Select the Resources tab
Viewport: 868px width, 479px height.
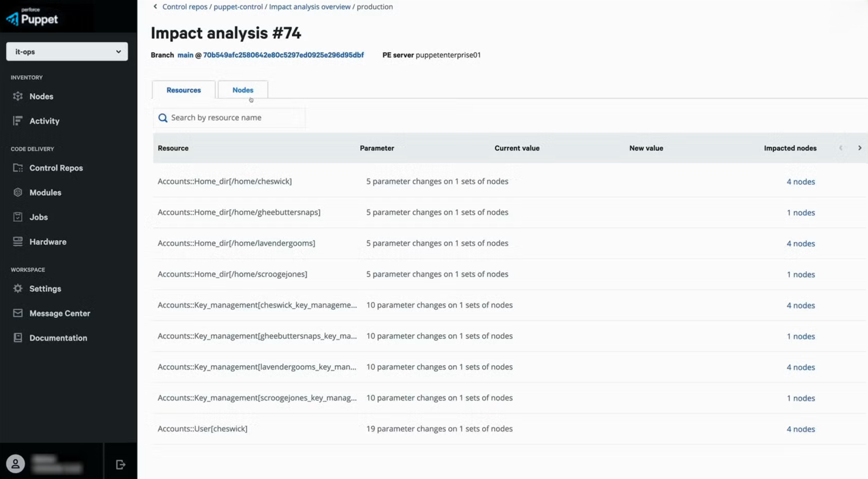tap(183, 90)
